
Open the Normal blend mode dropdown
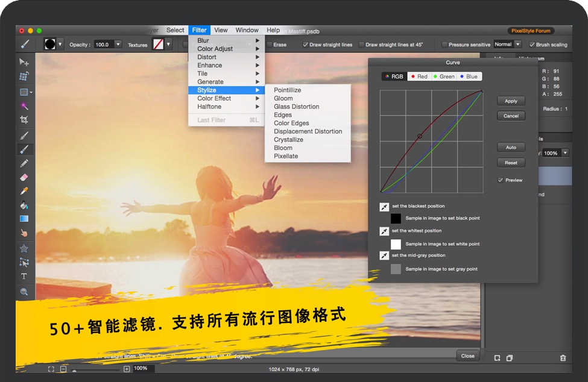click(517, 45)
